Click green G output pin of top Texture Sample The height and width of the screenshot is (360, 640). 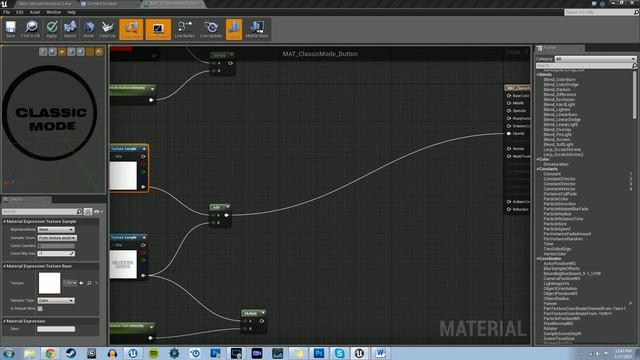[x=143, y=171]
